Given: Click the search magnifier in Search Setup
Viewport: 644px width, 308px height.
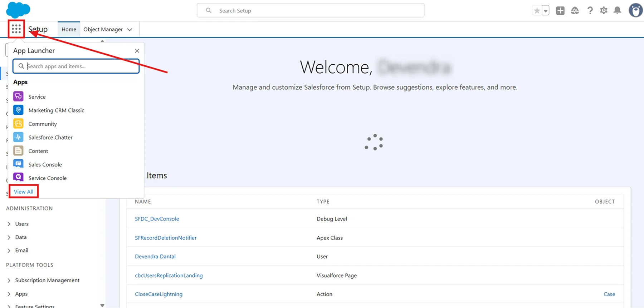Looking at the screenshot, I should [209, 11].
